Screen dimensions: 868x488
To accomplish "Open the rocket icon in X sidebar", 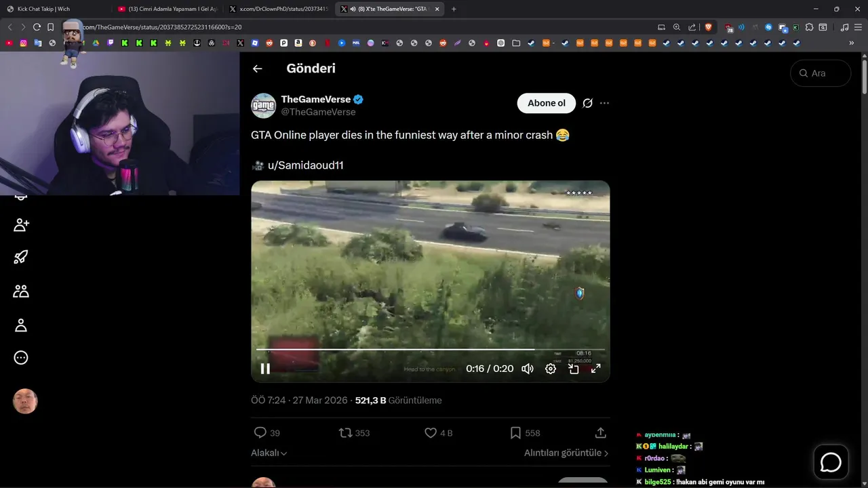I will (21, 257).
